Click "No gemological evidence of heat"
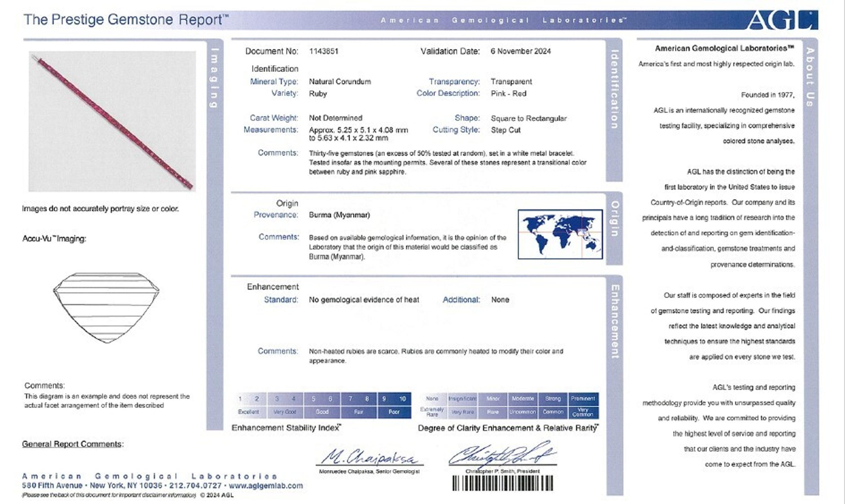 click(x=364, y=300)
